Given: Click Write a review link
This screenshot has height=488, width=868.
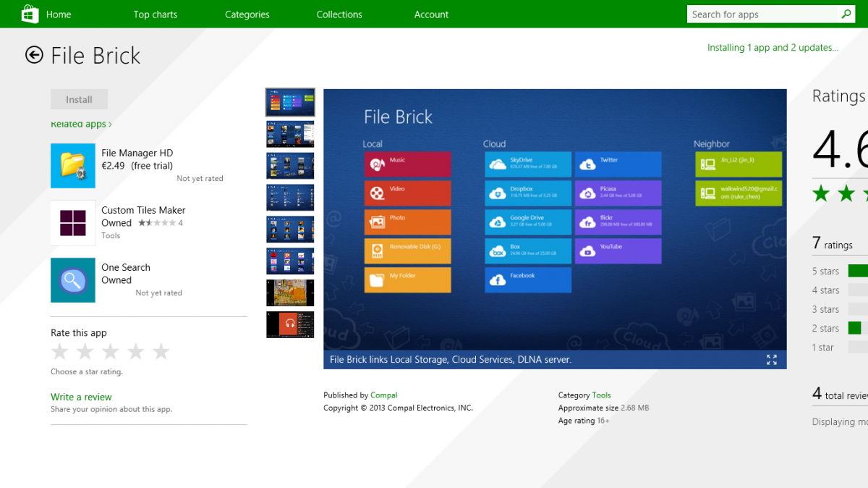Looking at the screenshot, I should tap(81, 397).
